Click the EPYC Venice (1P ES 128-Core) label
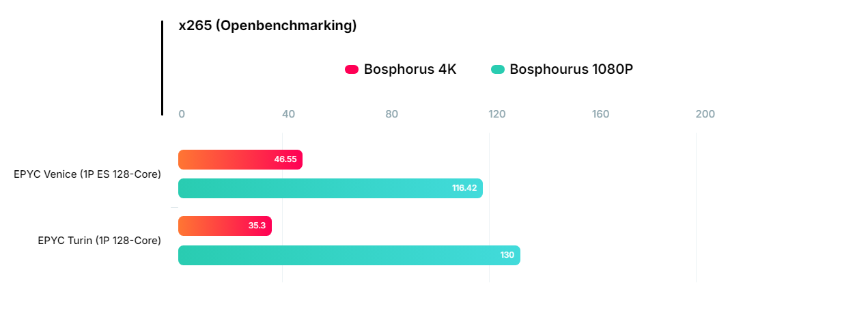This screenshot has height=322, width=868. tap(87, 174)
